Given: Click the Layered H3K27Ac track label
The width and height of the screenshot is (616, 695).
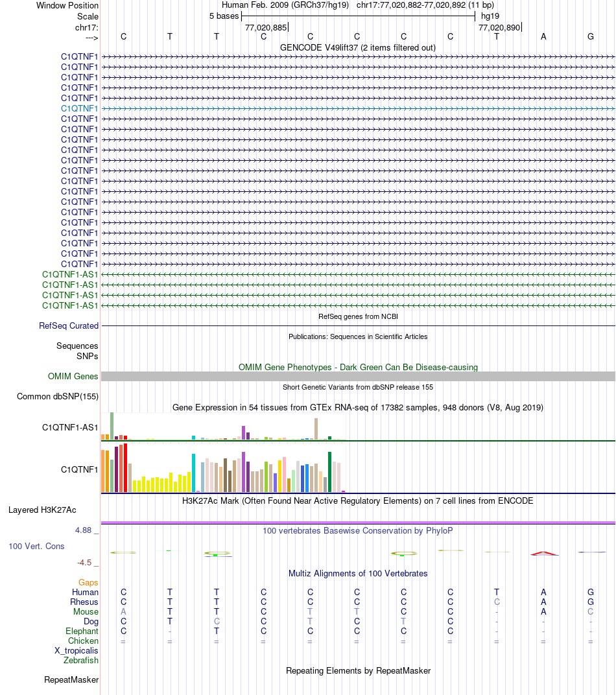Looking at the screenshot, I should click(x=42, y=510).
